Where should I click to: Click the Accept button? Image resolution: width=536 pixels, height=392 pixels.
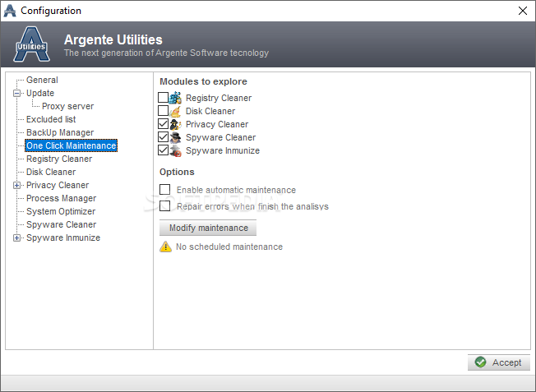(x=499, y=362)
